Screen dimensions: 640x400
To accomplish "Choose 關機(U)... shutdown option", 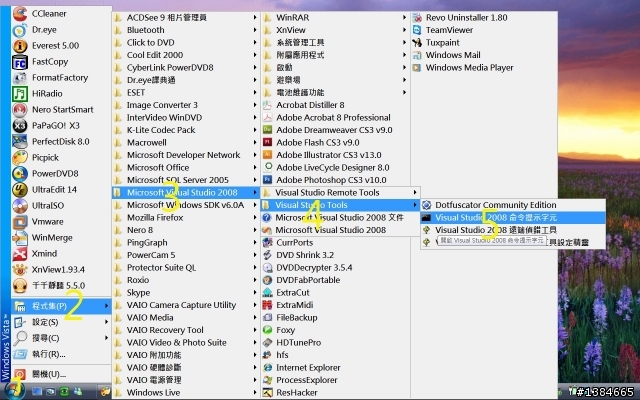I will point(61,374).
